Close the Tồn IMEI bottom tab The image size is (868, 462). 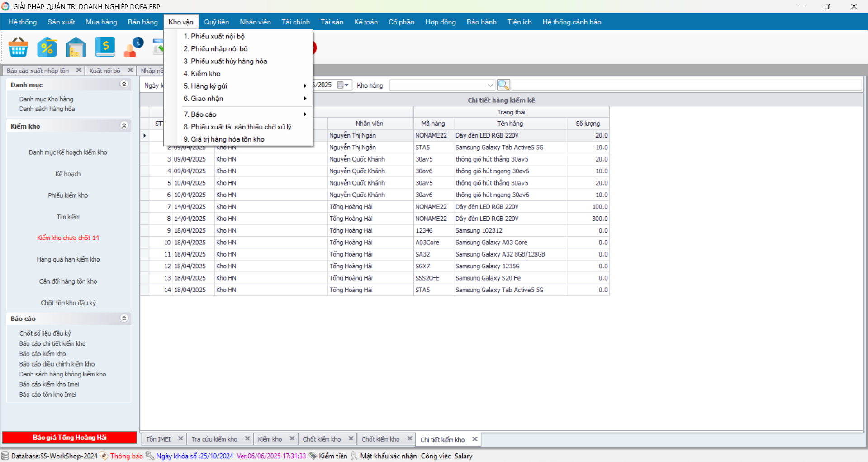tap(180, 438)
